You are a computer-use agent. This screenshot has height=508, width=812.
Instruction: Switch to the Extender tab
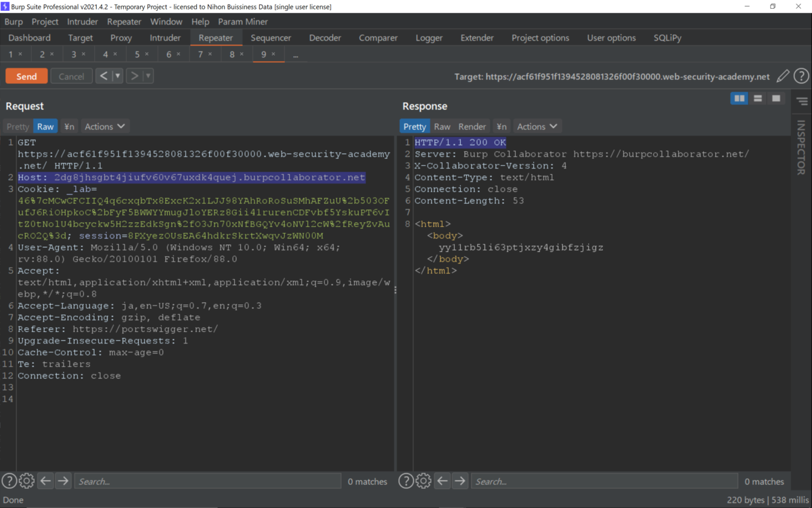(477, 38)
